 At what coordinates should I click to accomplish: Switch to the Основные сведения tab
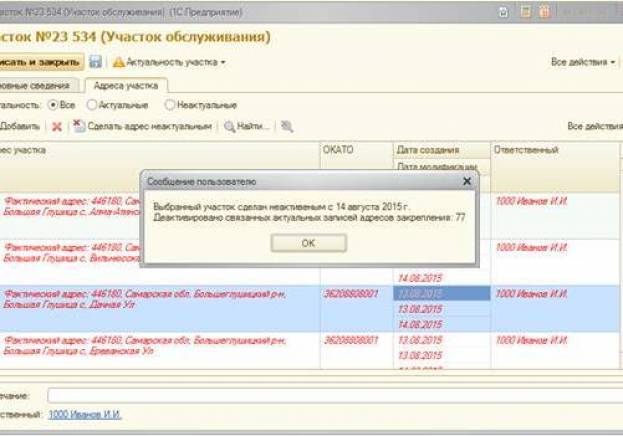click(38, 85)
